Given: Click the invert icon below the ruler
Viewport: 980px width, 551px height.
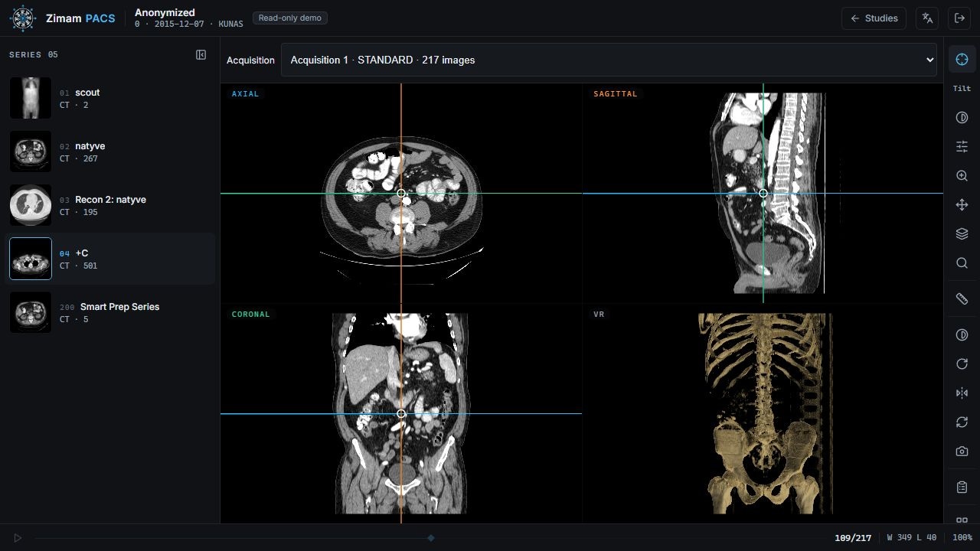Looking at the screenshot, I should 962,335.
